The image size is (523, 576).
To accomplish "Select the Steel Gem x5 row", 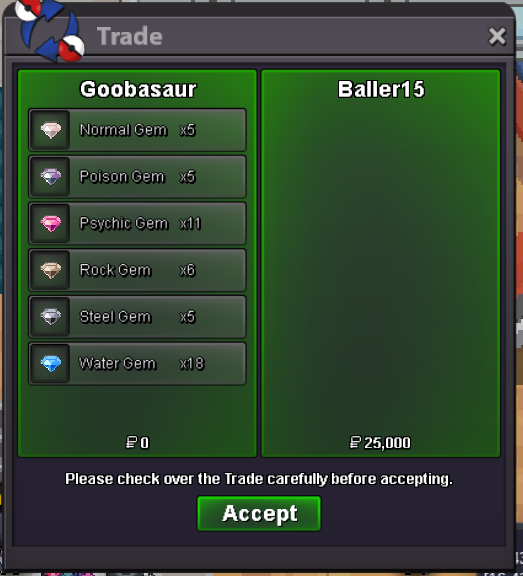I will click(137, 317).
